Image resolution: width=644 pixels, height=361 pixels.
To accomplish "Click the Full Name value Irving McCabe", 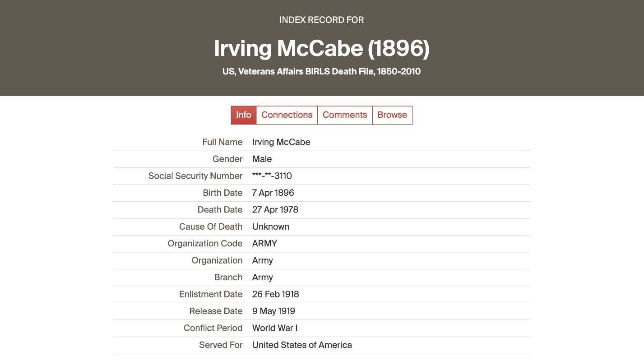I will point(281,142).
